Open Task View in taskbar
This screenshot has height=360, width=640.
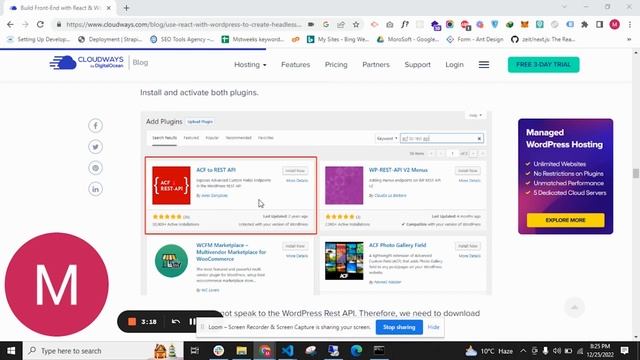195,351
